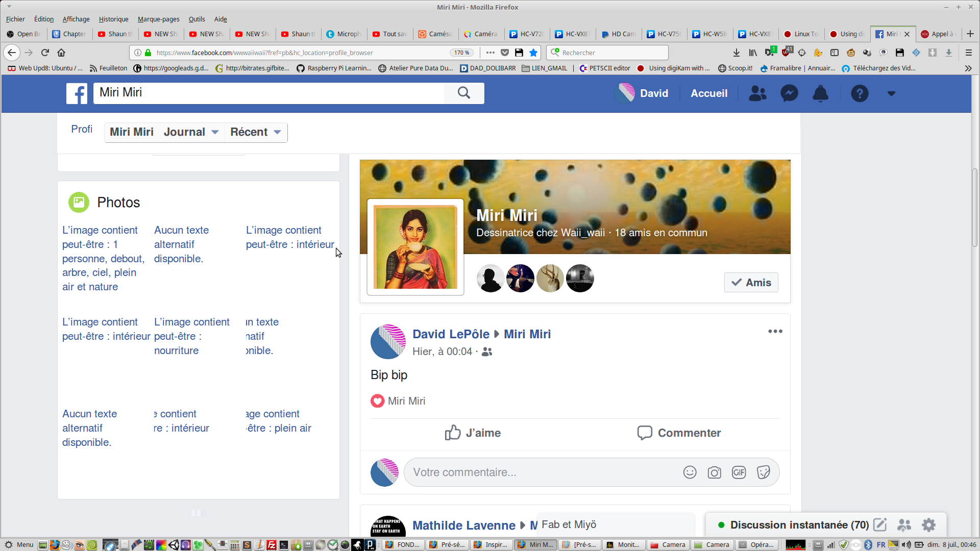
Task: Open the Récent dropdown
Action: point(255,132)
